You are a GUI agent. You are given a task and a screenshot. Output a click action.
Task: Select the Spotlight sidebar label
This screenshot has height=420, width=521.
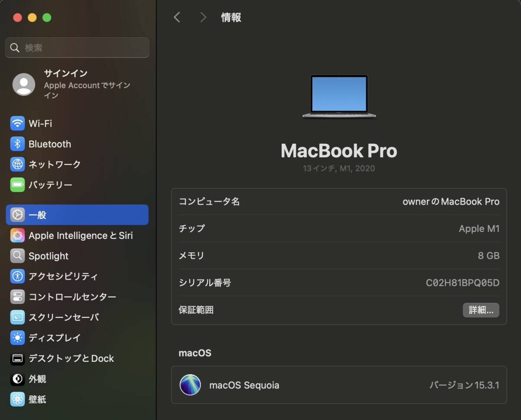49,256
